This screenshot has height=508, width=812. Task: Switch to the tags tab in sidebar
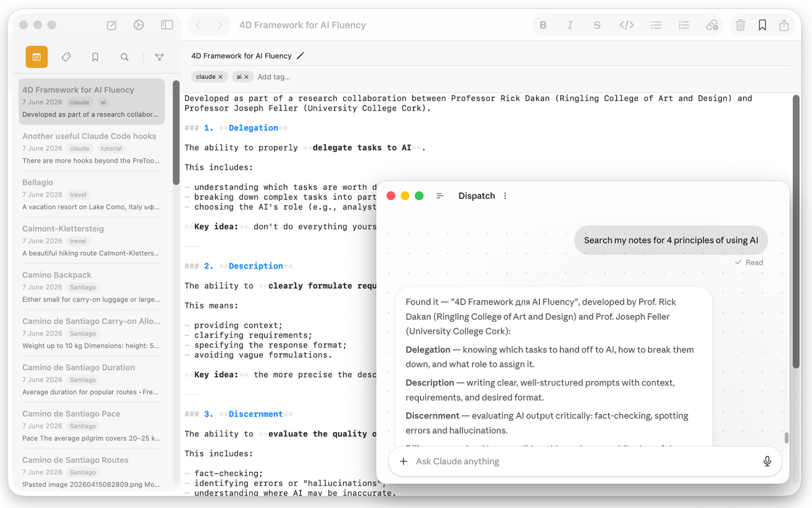point(66,57)
